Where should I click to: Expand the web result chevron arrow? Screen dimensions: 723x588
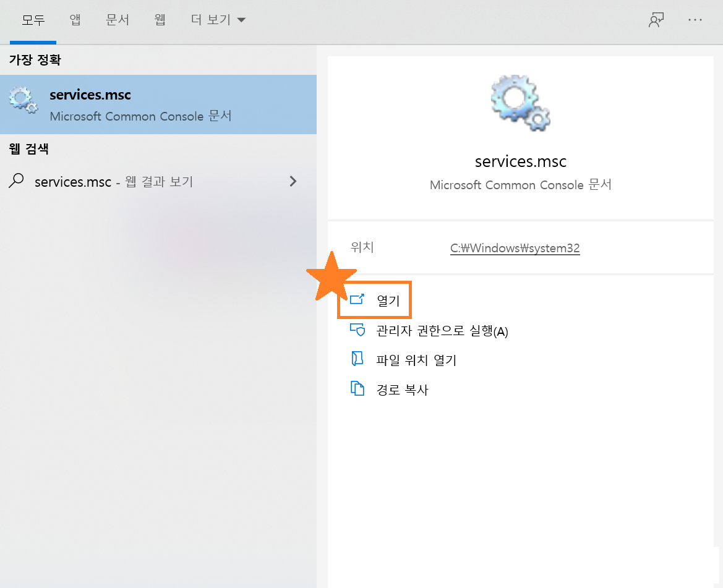point(293,181)
